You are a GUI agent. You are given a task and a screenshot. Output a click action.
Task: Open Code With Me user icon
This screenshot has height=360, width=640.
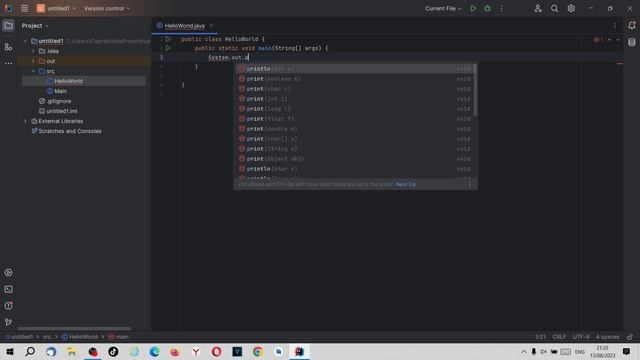(x=538, y=8)
